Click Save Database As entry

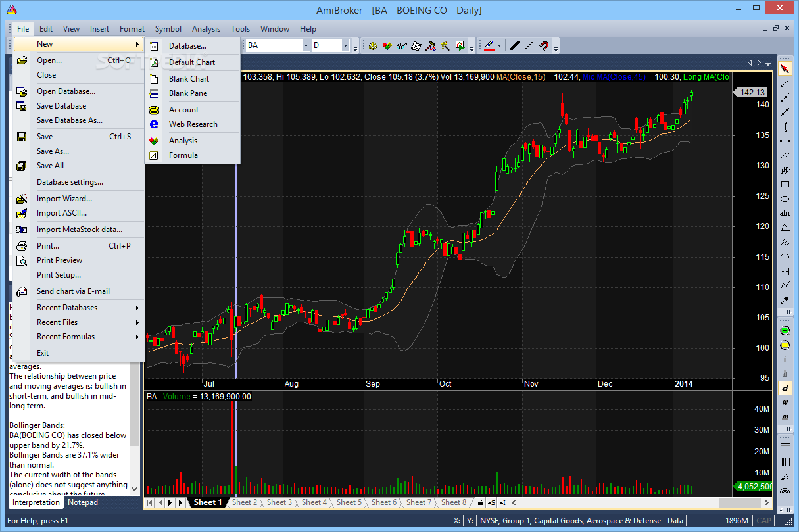79,120
